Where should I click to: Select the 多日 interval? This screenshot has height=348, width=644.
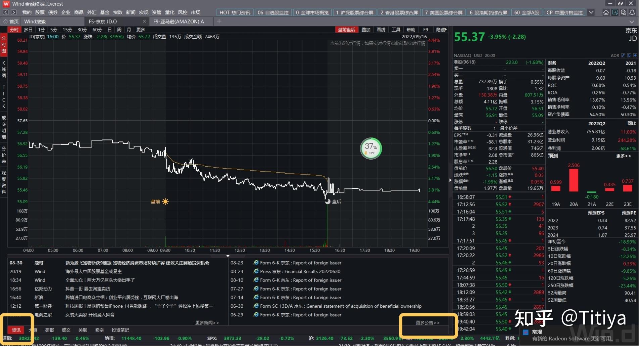(x=28, y=30)
